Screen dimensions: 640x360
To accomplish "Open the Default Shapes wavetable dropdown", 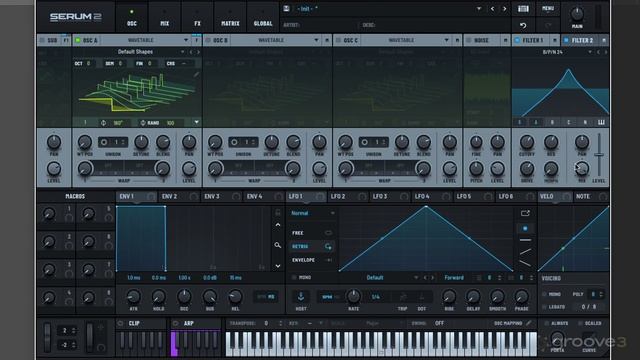I will coord(182,52).
